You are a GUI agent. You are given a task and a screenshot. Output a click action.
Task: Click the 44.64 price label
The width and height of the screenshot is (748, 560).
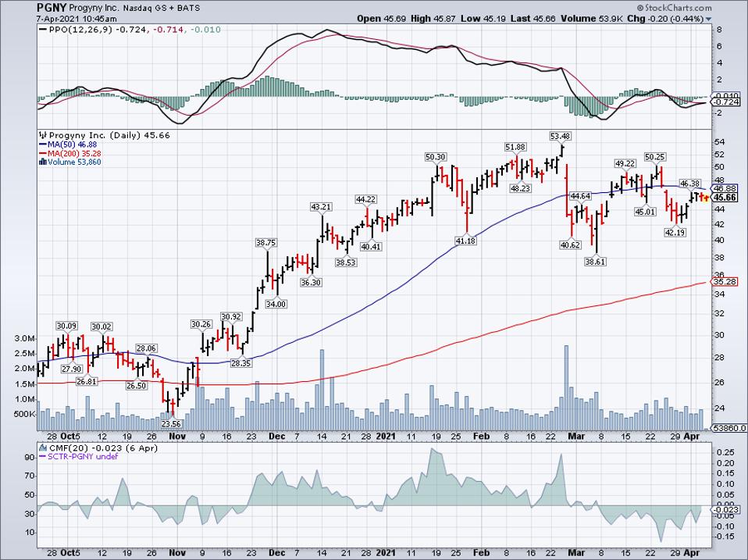(x=581, y=196)
